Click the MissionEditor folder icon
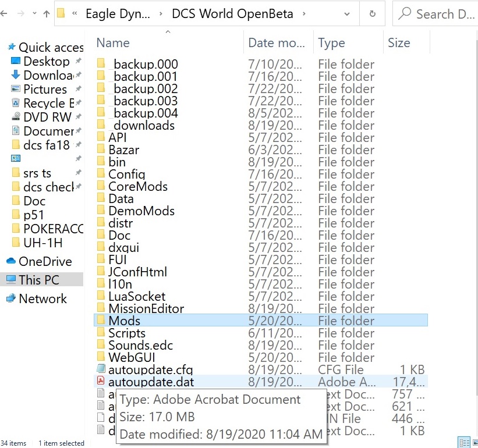The height and width of the screenshot is (448, 478). pos(101,307)
